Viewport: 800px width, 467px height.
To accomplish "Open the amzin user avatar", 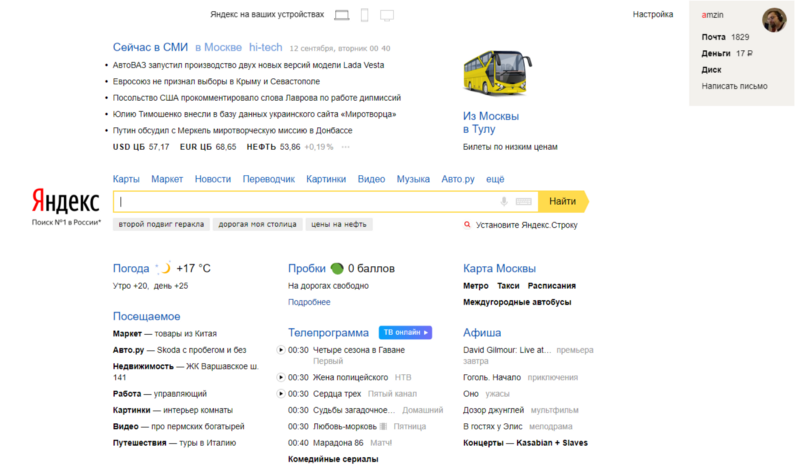I will coord(774,20).
